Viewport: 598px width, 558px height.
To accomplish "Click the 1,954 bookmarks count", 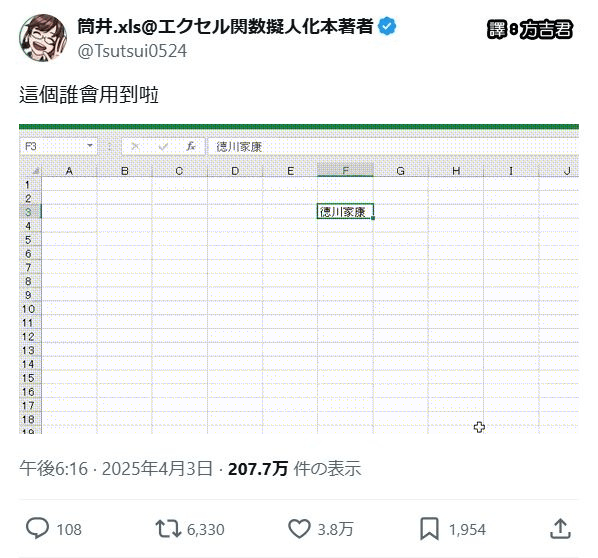I will click(467, 529).
